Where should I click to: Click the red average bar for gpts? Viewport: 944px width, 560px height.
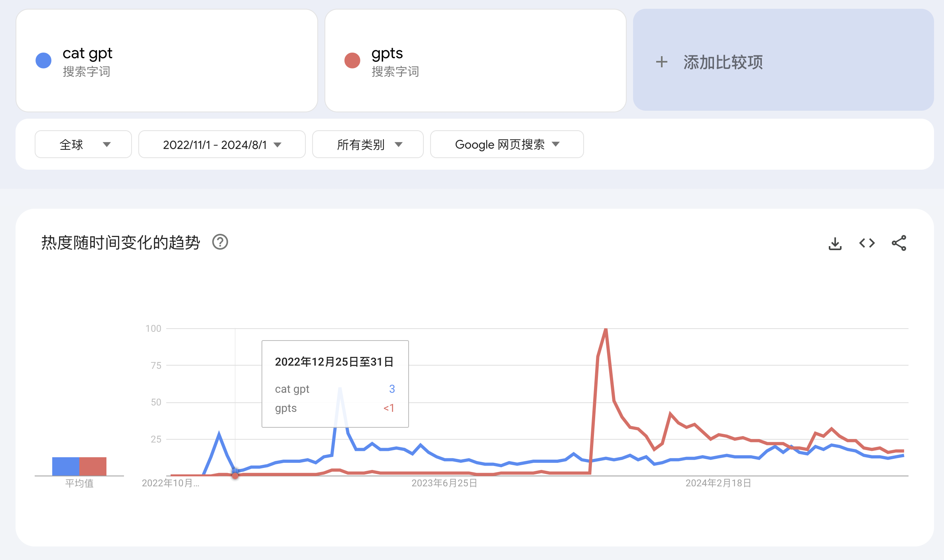click(x=93, y=466)
